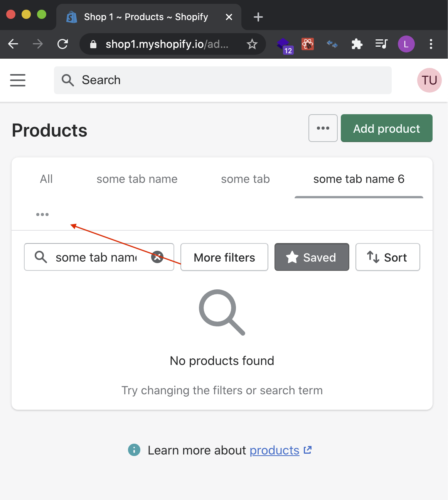Follow the "products" help link

coord(275,450)
